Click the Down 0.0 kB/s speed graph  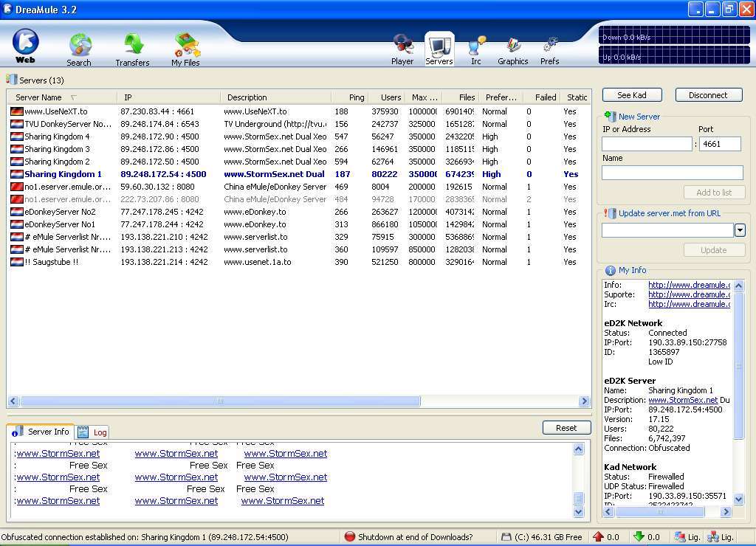(674, 35)
